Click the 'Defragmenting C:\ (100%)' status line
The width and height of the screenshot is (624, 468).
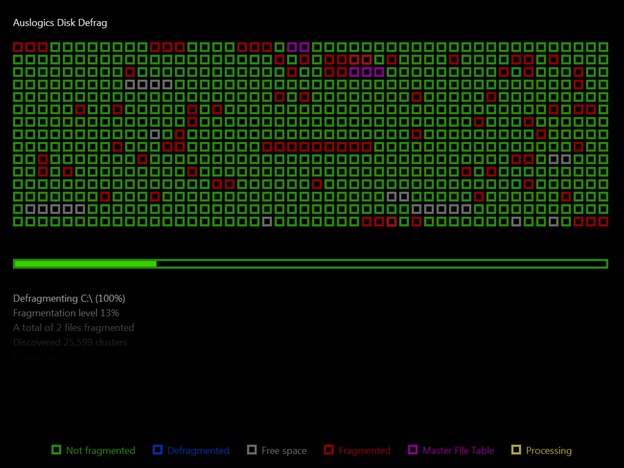tap(69, 298)
